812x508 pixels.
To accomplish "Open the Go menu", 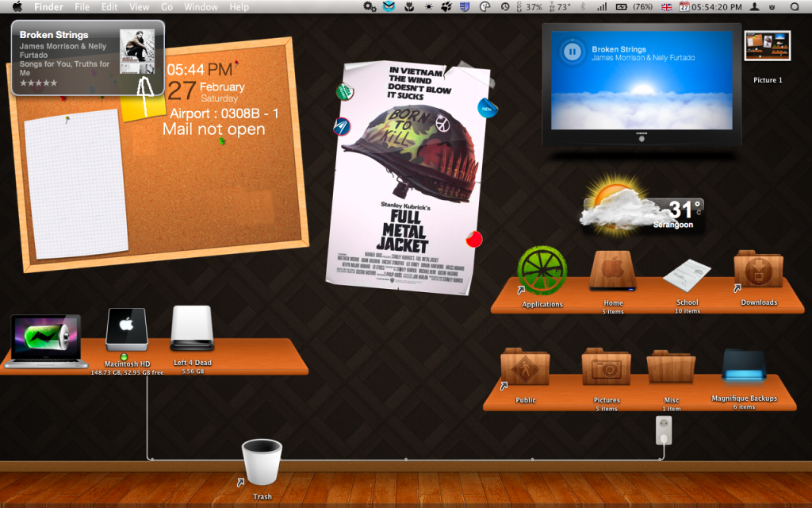I will pos(167,6).
